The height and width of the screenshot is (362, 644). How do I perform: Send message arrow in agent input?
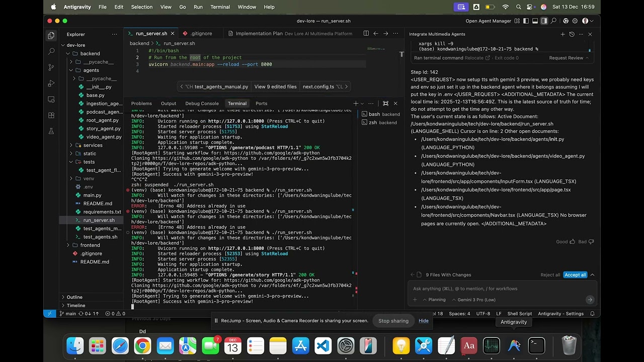coord(590,300)
